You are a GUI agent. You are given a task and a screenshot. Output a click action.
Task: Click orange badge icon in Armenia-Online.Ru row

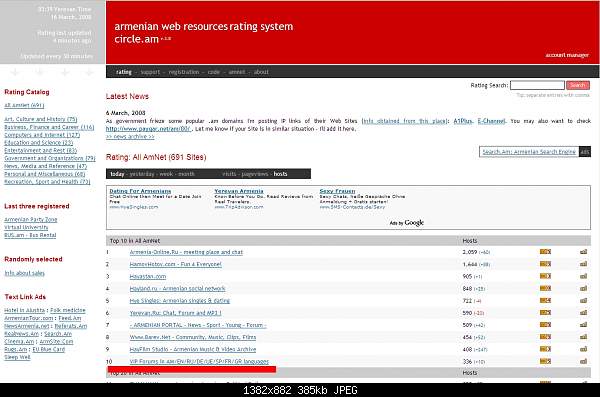click(x=545, y=252)
